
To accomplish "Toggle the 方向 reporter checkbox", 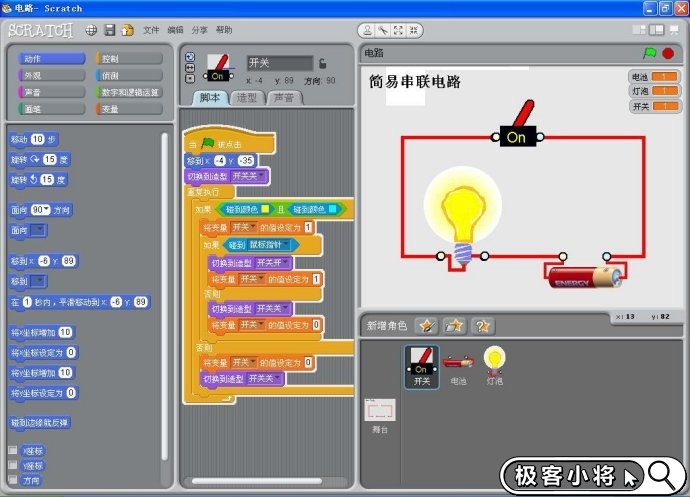I will click(13, 479).
